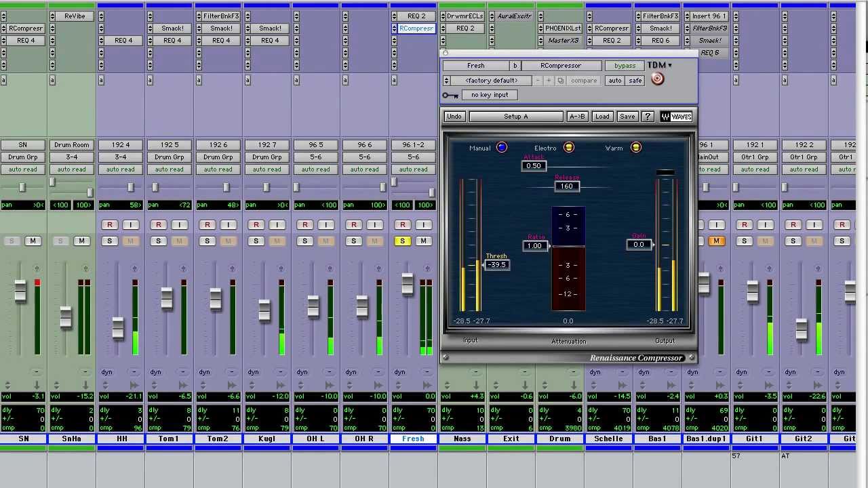Click the Waves logo in the plug-in
Image resolution: width=868 pixels, height=488 pixels.
pyautogui.click(x=676, y=117)
